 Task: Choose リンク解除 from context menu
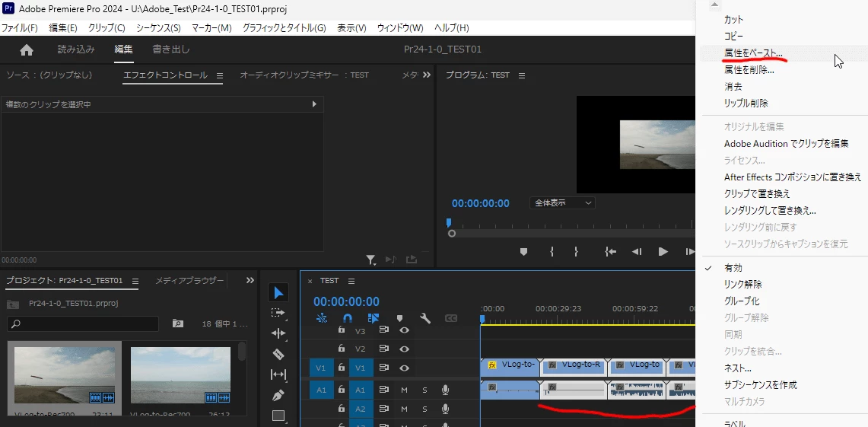tap(742, 285)
